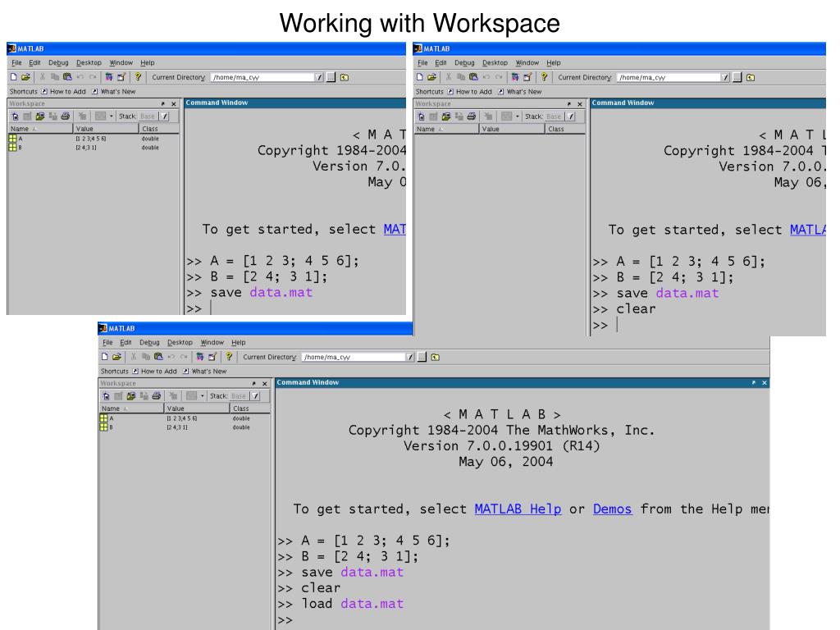The height and width of the screenshot is (630, 840).
Task: Open plot type dropdown arrow in top-left Workspace
Action: (112, 116)
